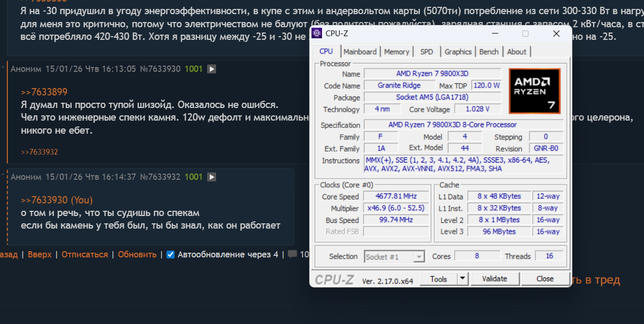Click the Code Name value Granite Ridge
Screen dimensions: 644x324
[399, 85]
